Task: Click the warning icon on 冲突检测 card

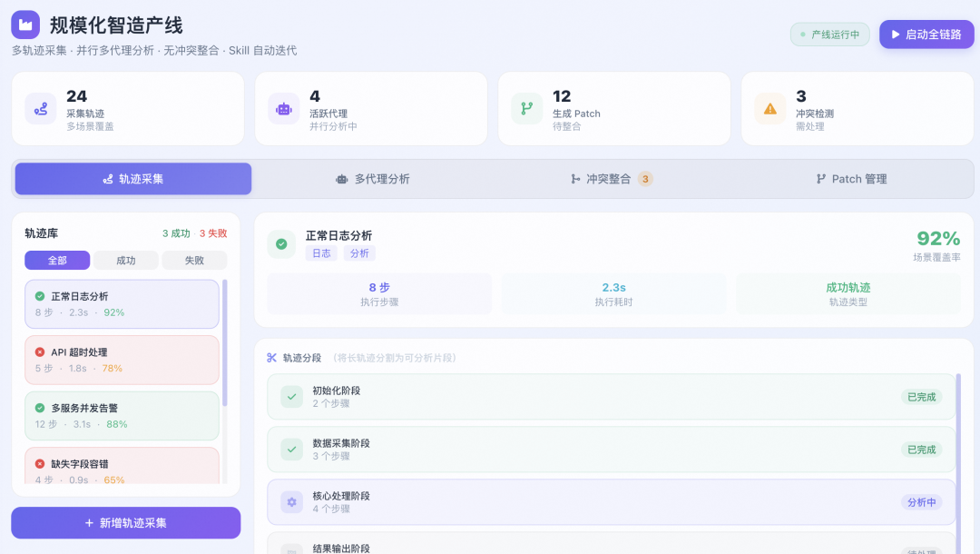Action: pos(770,109)
